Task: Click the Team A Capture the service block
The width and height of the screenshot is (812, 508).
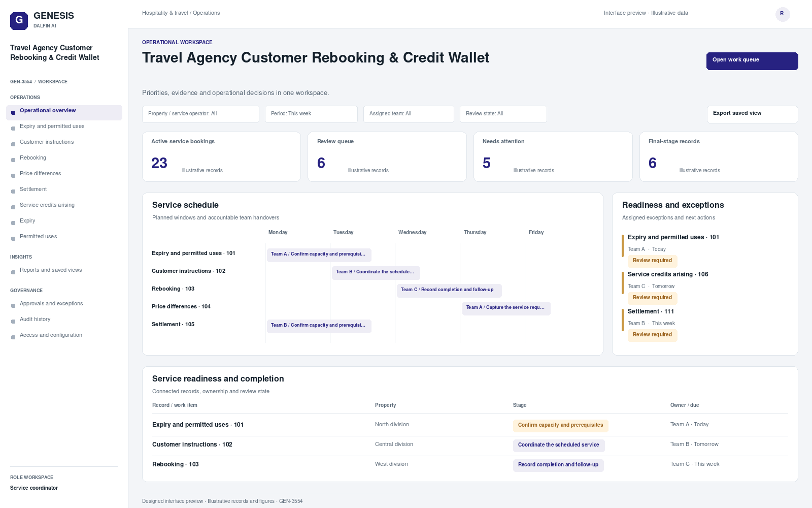Action: 506,308
